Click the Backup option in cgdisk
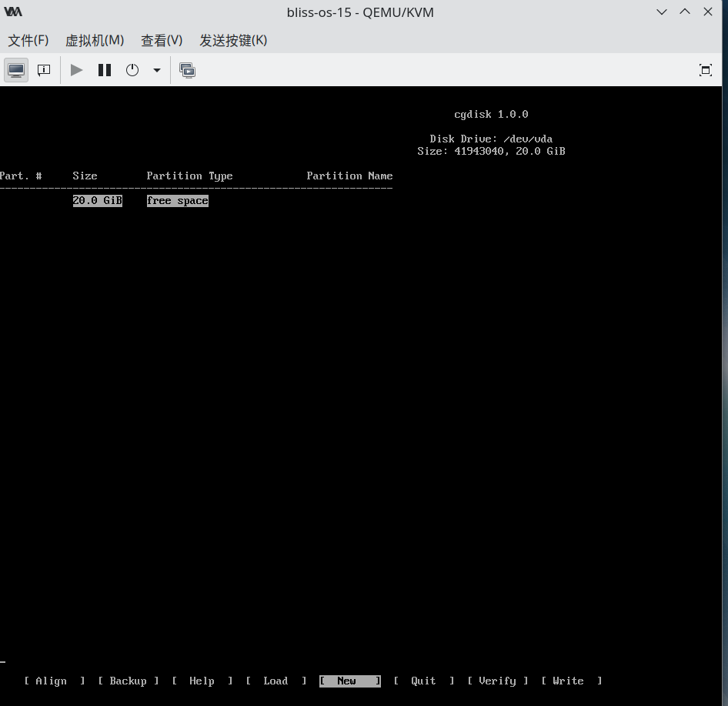728x706 pixels. [128, 681]
